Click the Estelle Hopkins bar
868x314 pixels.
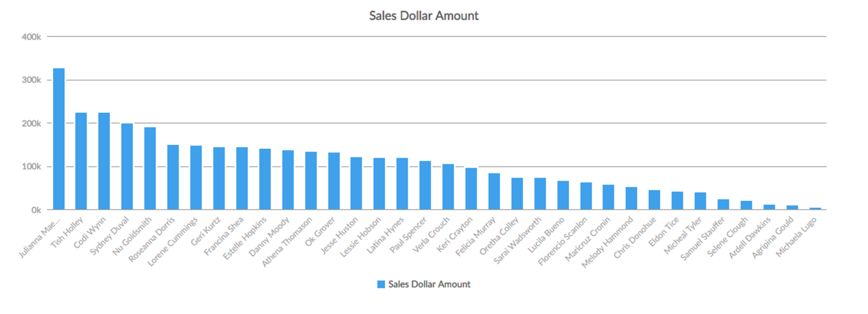(x=265, y=179)
